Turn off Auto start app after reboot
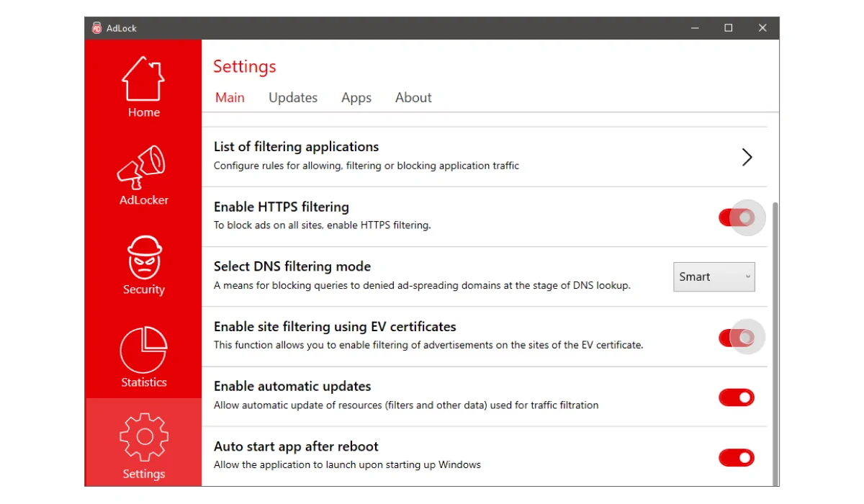Viewport: 864px width, 504px height. pyautogui.click(x=737, y=457)
